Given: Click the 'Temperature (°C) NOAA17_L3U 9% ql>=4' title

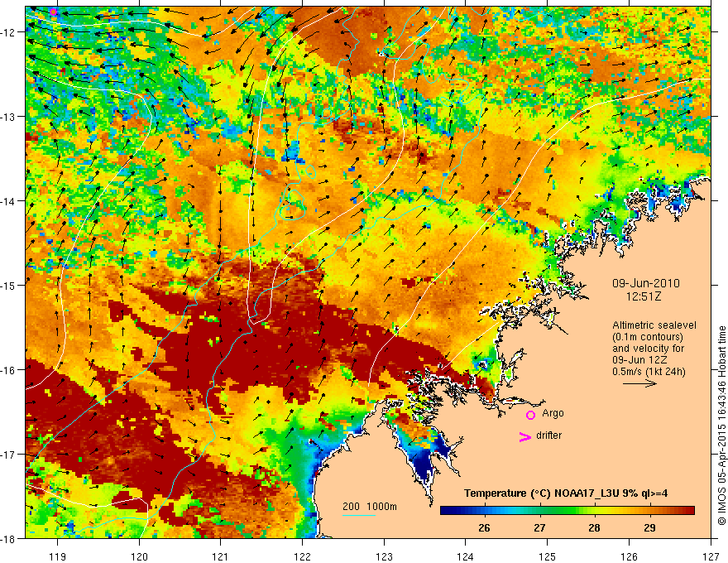Looking at the screenshot, I should pos(566,493).
